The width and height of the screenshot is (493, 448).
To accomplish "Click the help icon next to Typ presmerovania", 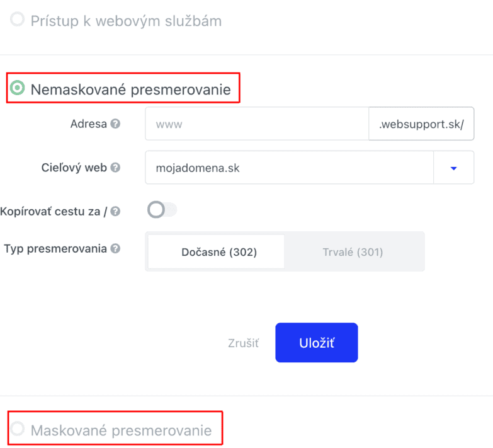I will coord(115,248).
